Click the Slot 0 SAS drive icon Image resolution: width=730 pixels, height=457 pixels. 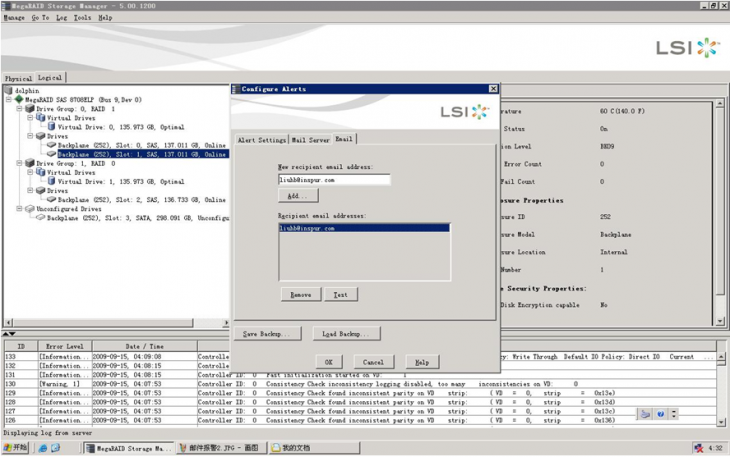point(51,145)
